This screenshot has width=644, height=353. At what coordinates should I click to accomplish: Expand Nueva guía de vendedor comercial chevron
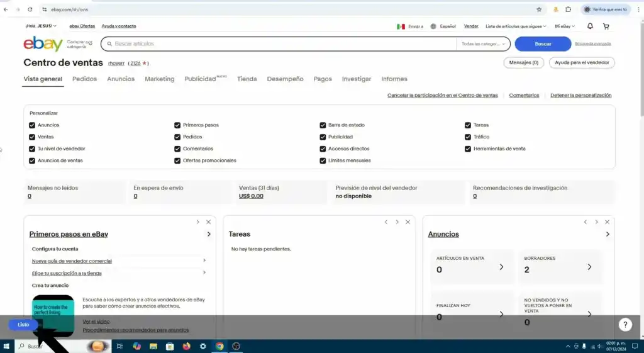204,261
